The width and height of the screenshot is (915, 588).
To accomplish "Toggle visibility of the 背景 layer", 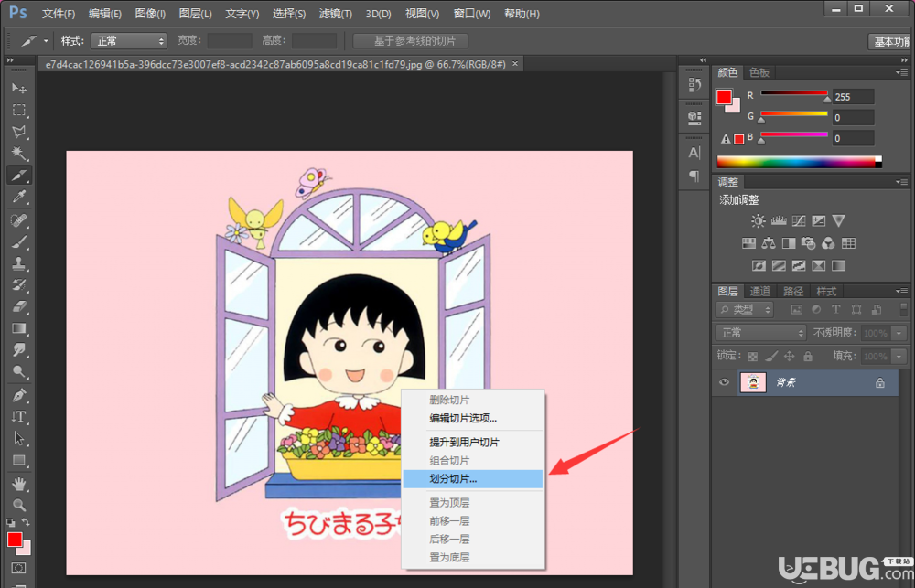I will [x=724, y=382].
